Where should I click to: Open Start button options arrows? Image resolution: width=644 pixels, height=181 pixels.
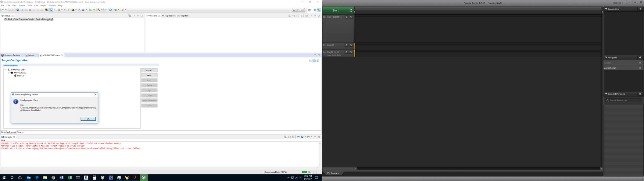[351, 10]
